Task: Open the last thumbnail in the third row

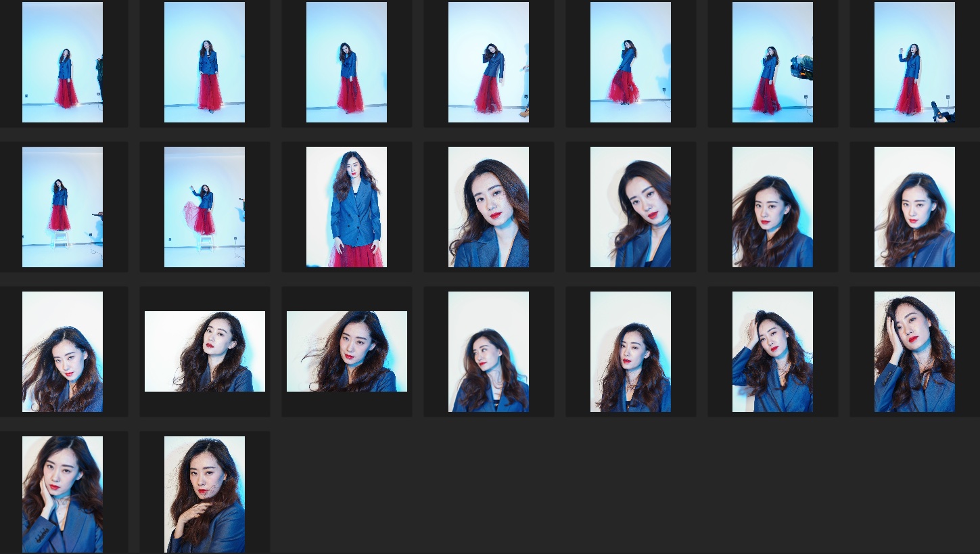Action: (x=914, y=352)
